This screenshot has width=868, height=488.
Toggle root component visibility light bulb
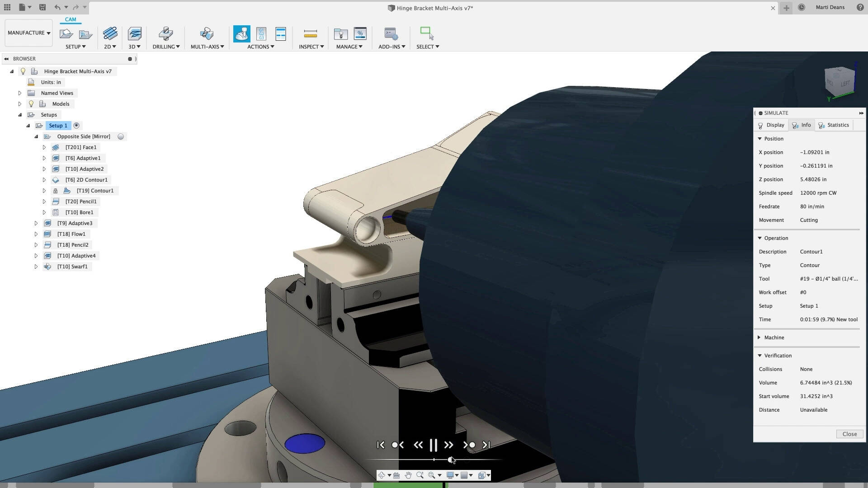[x=23, y=71]
